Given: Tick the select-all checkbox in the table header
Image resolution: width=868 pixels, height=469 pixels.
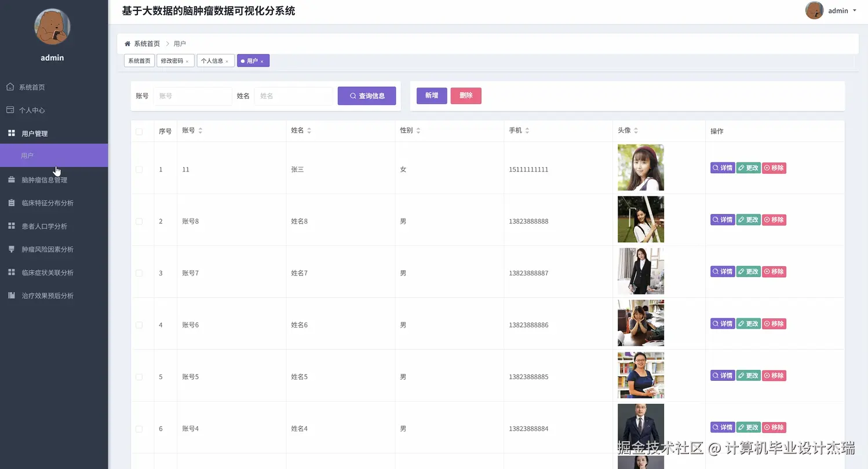Looking at the screenshot, I should coord(139,132).
